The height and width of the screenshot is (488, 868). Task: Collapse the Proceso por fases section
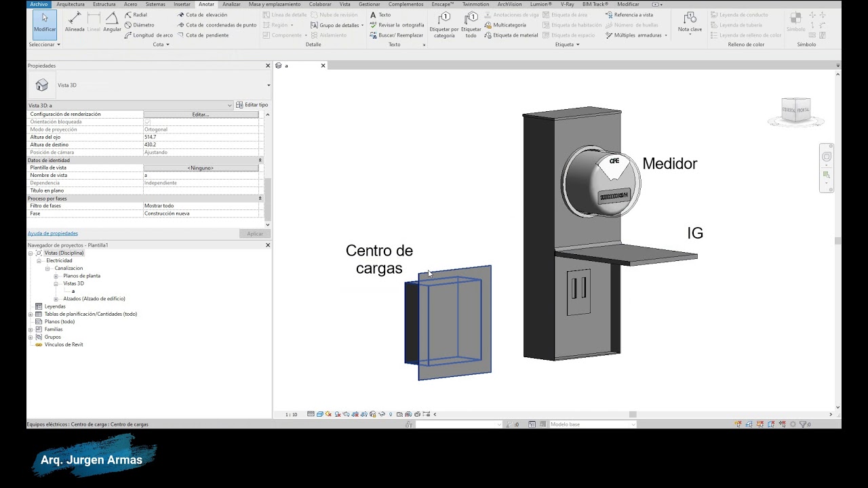pos(260,199)
